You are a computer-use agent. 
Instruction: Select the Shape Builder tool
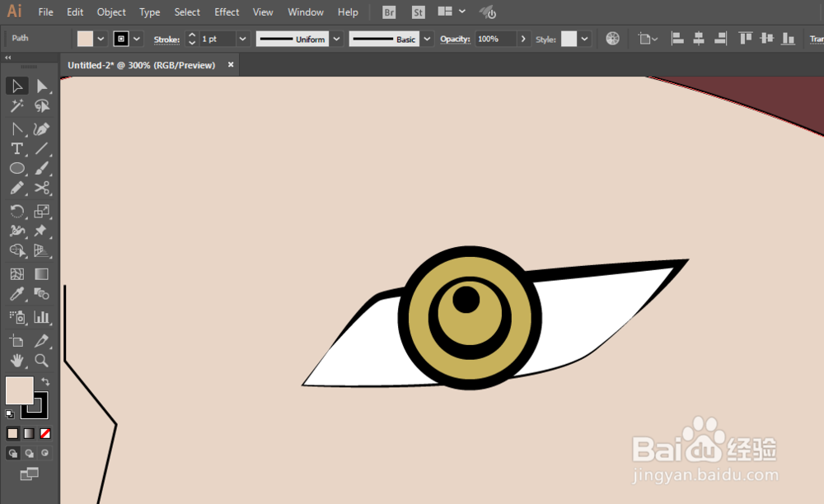(16, 250)
